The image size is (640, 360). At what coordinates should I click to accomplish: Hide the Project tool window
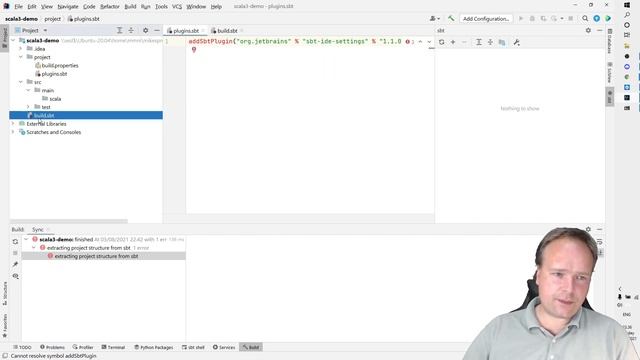pyautogui.click(x=157, y=30)
